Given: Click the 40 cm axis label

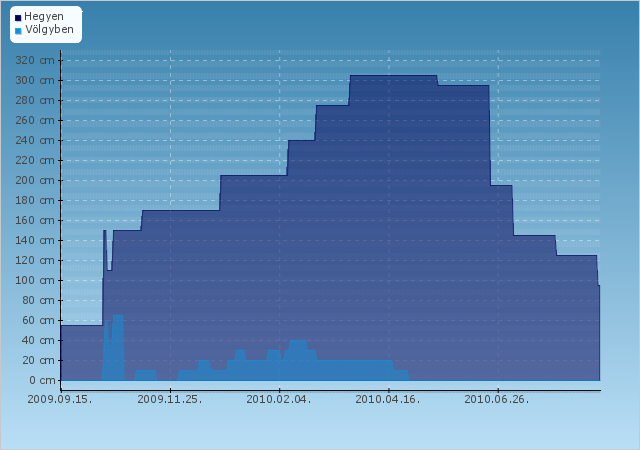Looking at the screenshot, I should [38, 341].
